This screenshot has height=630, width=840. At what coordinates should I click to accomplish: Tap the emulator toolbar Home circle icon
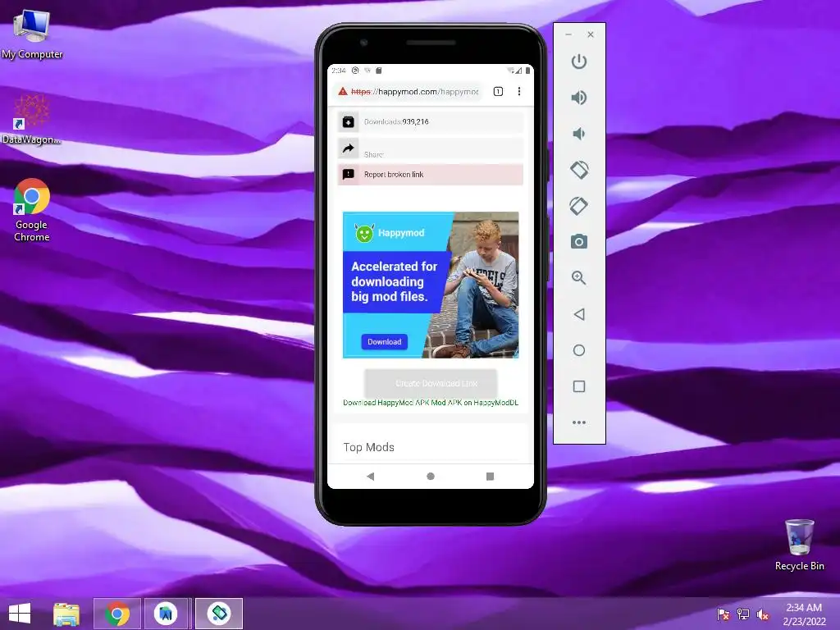pyautogui.click(x=578, y=349)
